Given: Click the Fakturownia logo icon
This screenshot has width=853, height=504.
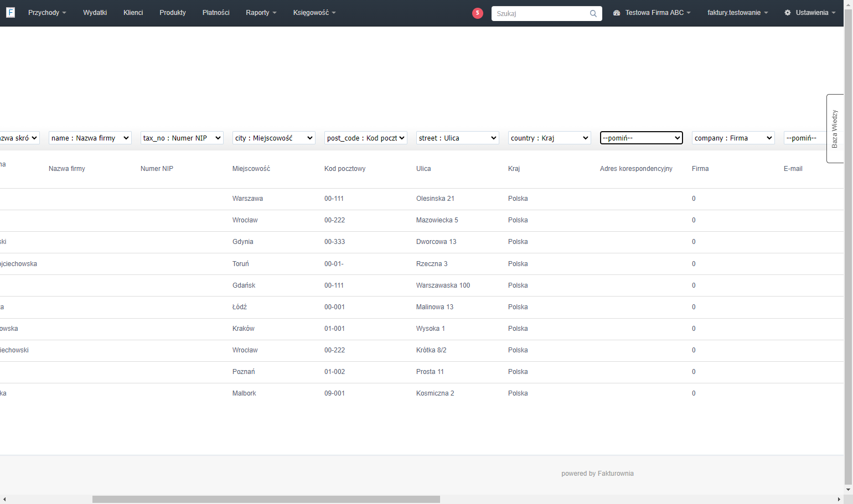Looking at the screenshot, I should pos(11,12).
